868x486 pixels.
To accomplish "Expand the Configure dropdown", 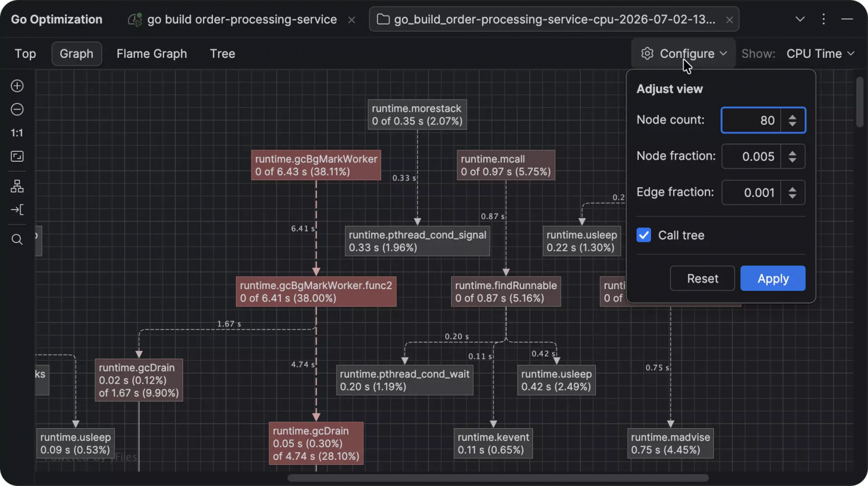I will tap(684, 54).
